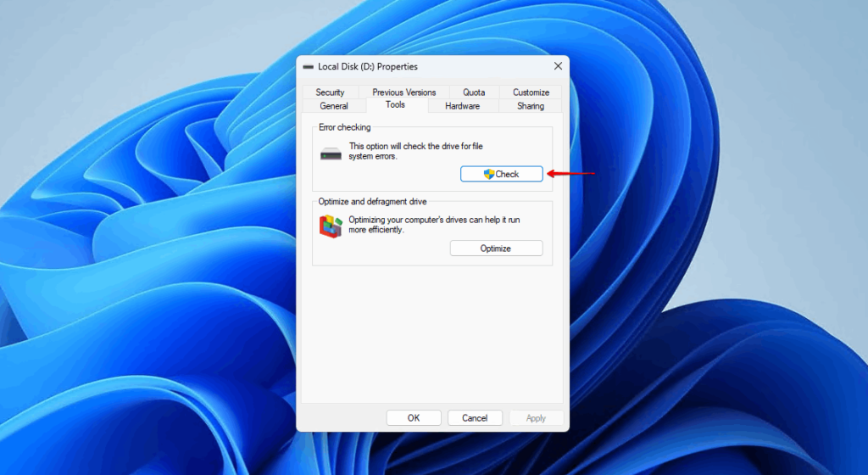Viewport: 868px width, 475px height.
Task: Switch to the Customize tab
Action: [531, 92]
